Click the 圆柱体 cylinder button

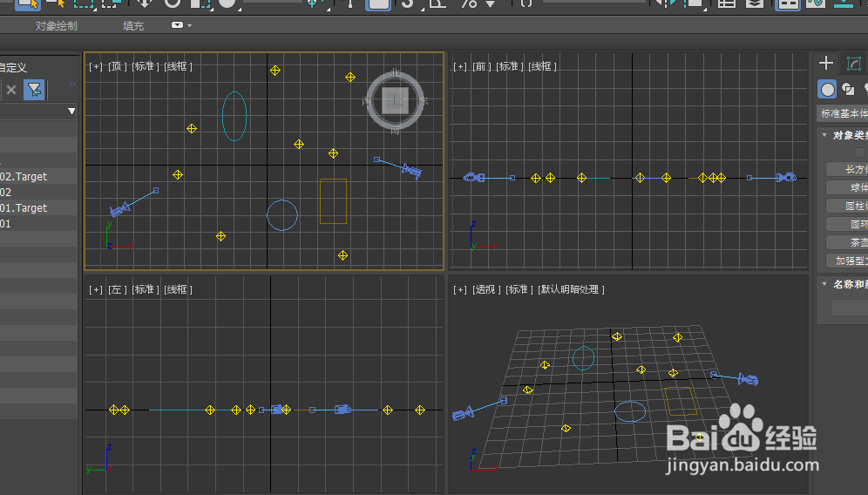point(847,206)
